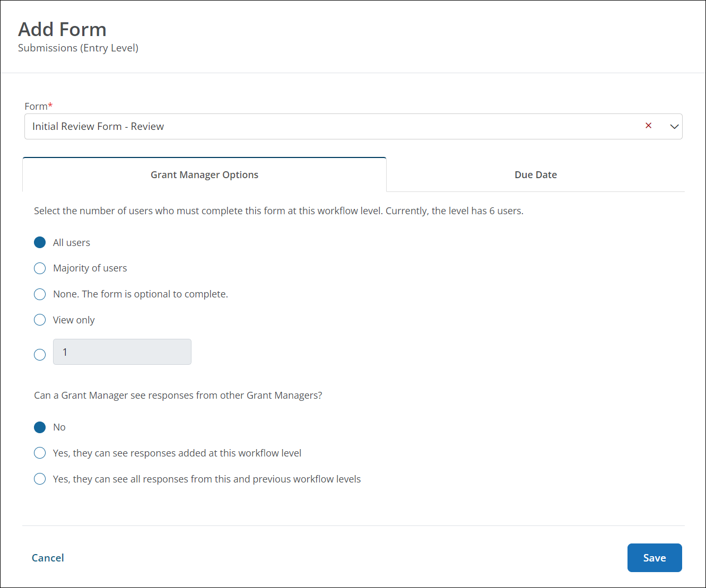
Task: Click the Grant Manager responses question text
Action: (178, 396)
